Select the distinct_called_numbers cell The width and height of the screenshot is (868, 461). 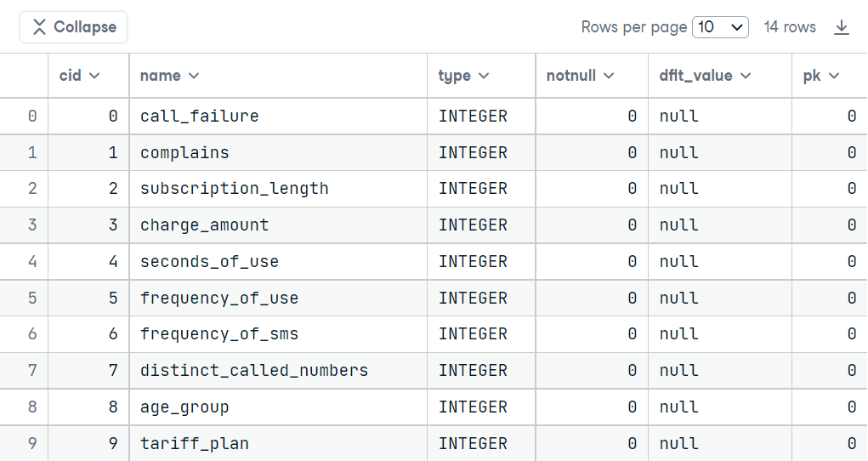click(279, 371)
